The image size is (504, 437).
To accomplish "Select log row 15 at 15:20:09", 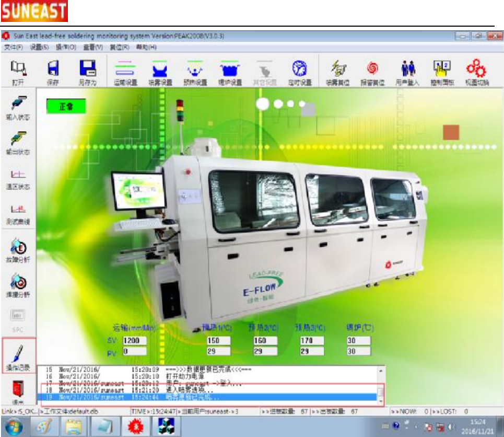I will pyautogui.click(x=208, y=369).
